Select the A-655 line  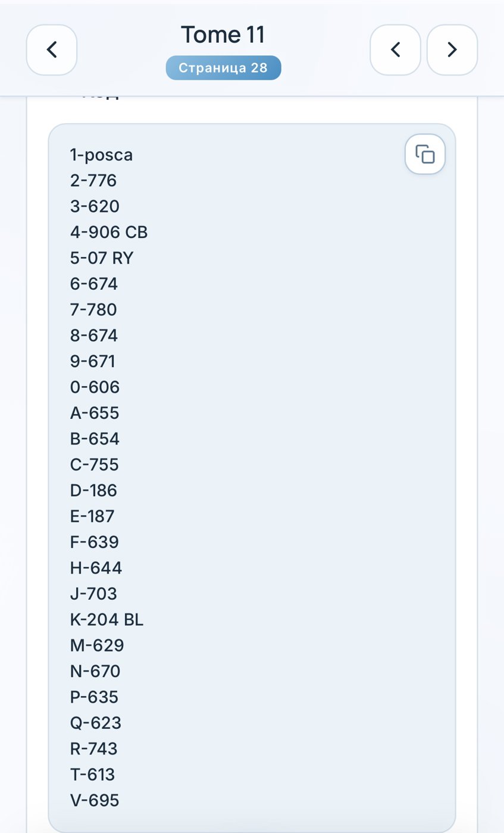pyautogui.click(x=95, y=413)
